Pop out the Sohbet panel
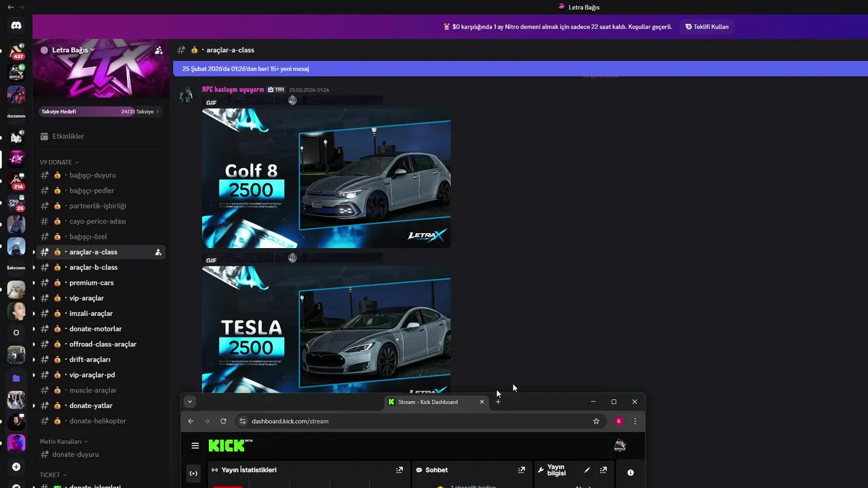 (521, 470)
